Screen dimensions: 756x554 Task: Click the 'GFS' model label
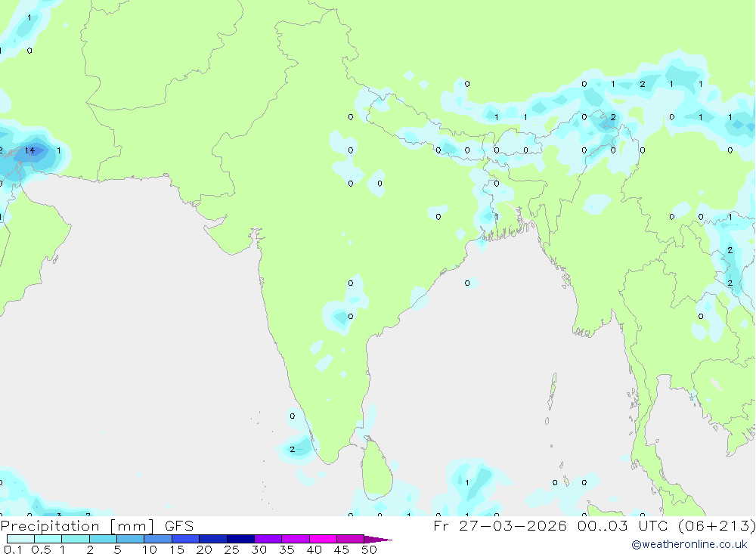(x=179, y=526)
